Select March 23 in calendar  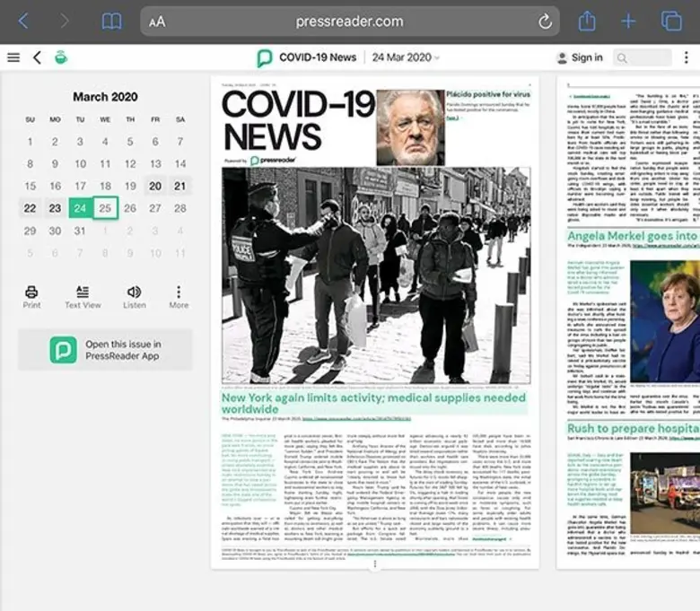point(55,208)
